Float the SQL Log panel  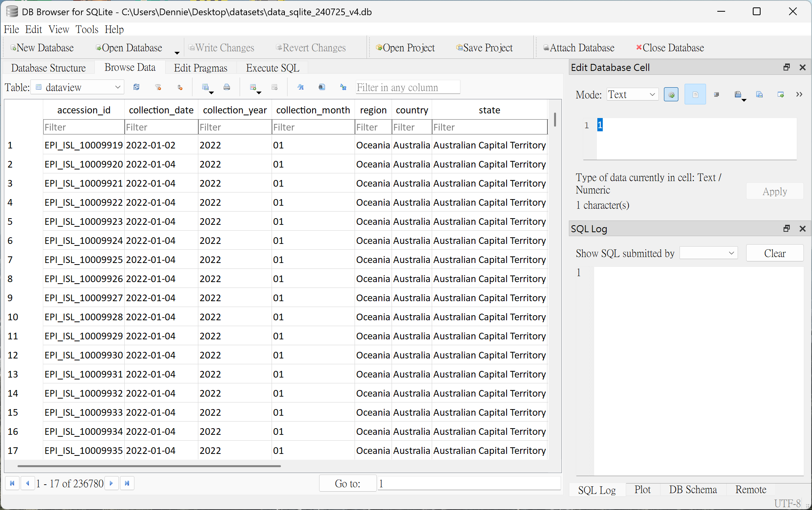click(787, 229)
